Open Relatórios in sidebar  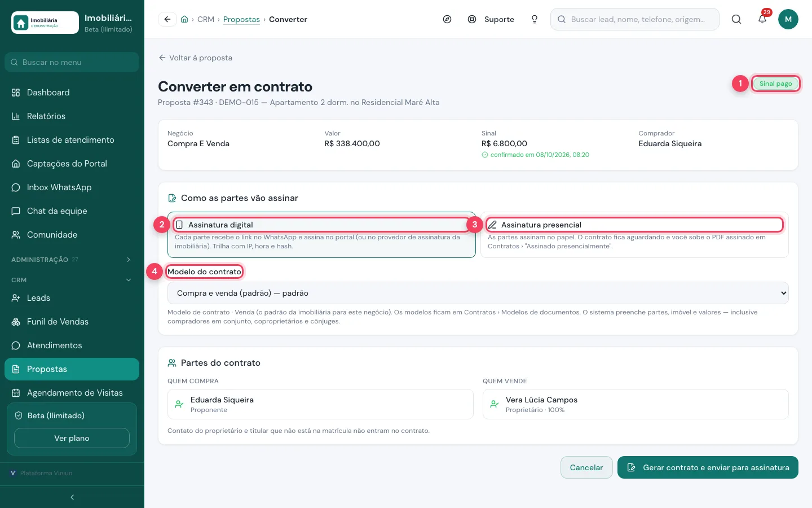[x=72, y=116]
